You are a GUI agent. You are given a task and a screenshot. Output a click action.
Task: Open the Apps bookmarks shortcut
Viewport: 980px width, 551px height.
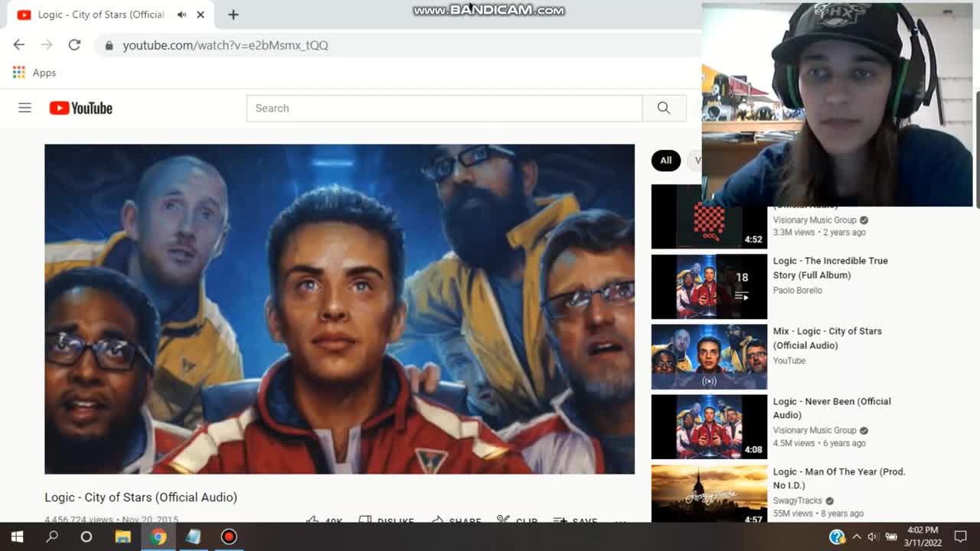pos(34,73)
